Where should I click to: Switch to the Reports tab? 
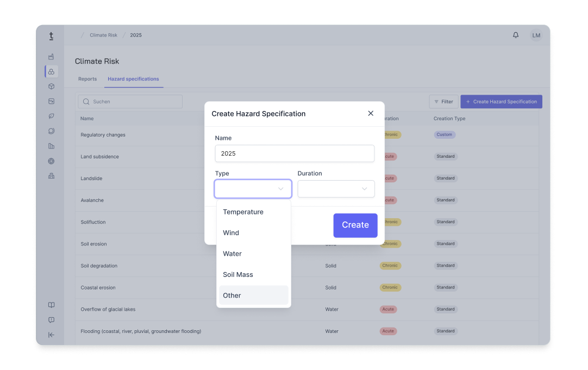(x=87, y=79)
